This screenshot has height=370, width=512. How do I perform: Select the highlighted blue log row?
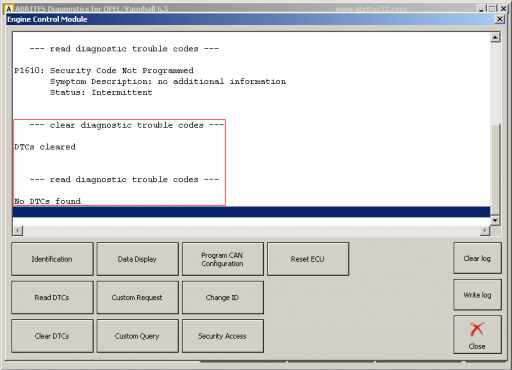pos(251,212)
